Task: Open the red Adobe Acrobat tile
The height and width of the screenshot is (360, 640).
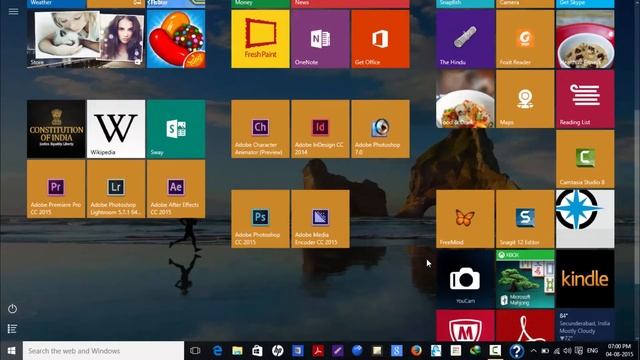Action: point(525,326)
